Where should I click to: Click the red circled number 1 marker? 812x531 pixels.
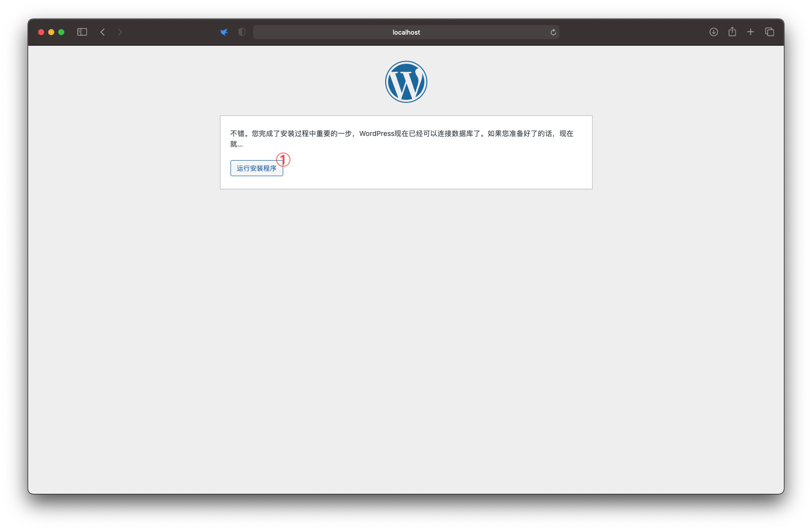[284, 160]
